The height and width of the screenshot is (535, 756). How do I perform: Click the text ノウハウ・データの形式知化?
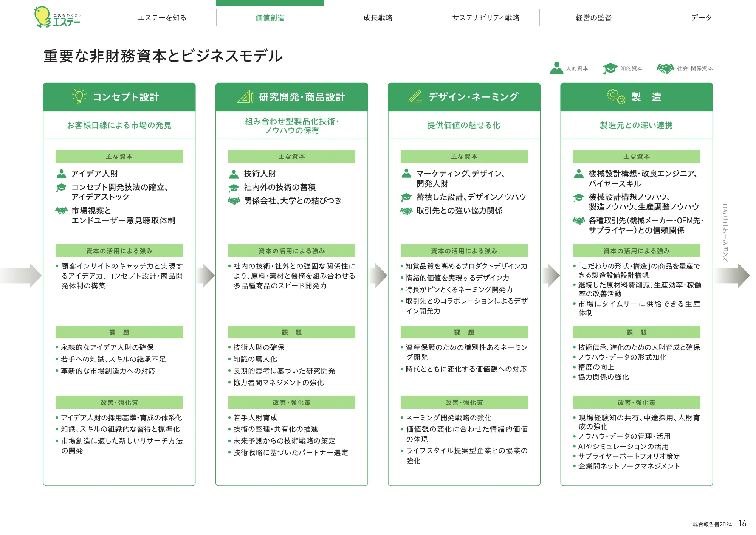[x=622, y=357]
